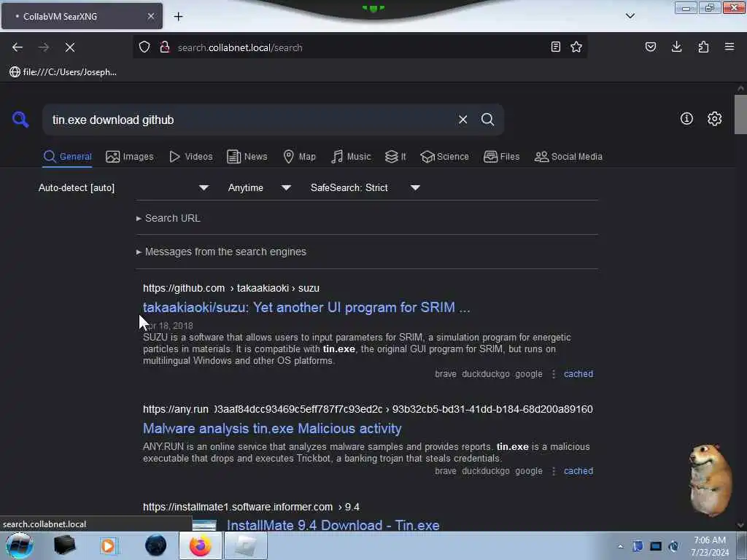Stop loading the page
This screenshot has width=747, height=560.
[69, 47]
